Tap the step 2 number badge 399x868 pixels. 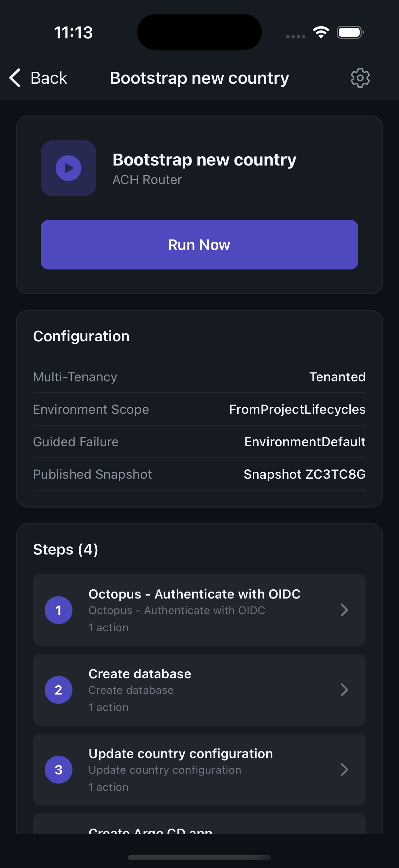tap(59, 690)
